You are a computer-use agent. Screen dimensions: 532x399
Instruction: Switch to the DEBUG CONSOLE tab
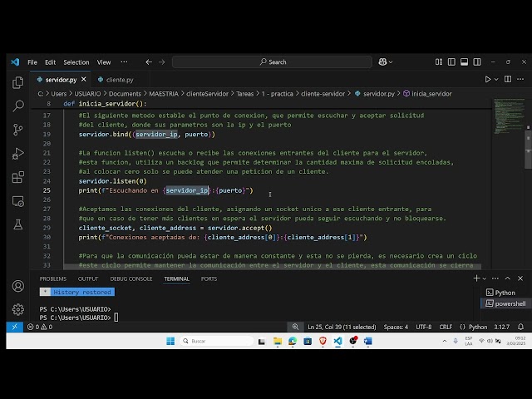131,278
